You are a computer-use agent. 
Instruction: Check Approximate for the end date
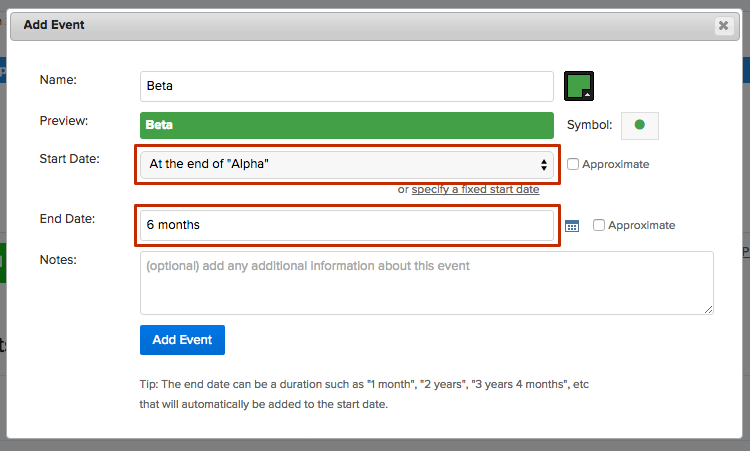click(598, 225)
